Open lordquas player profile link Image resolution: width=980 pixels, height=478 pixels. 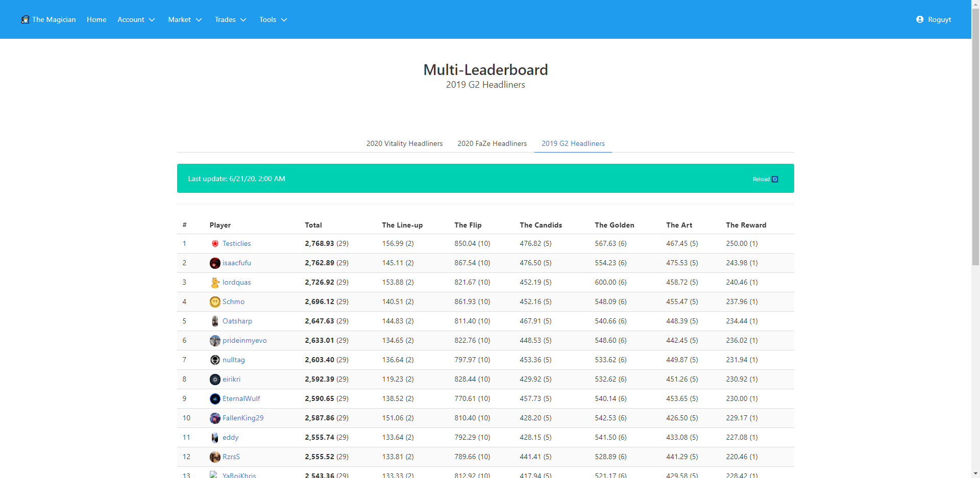237,283
